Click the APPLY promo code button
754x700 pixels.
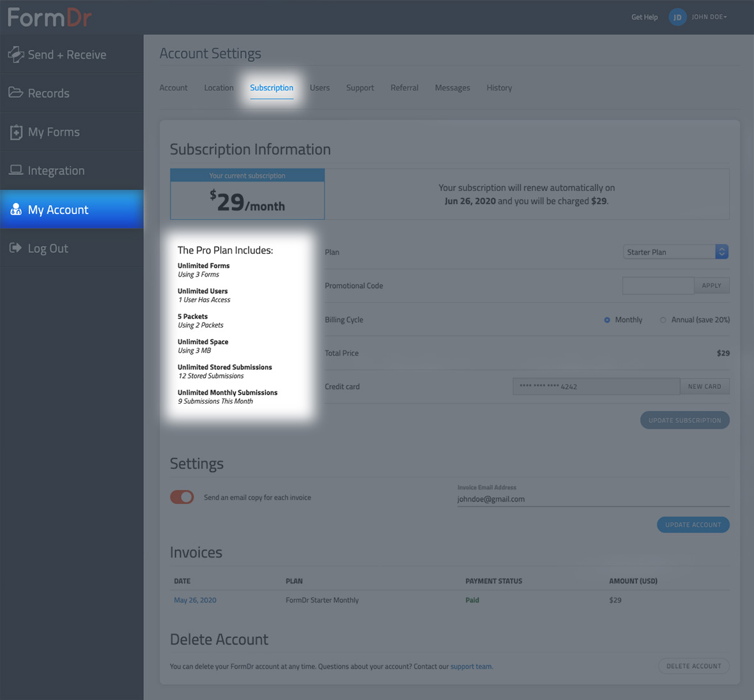[x=712, y=285]
